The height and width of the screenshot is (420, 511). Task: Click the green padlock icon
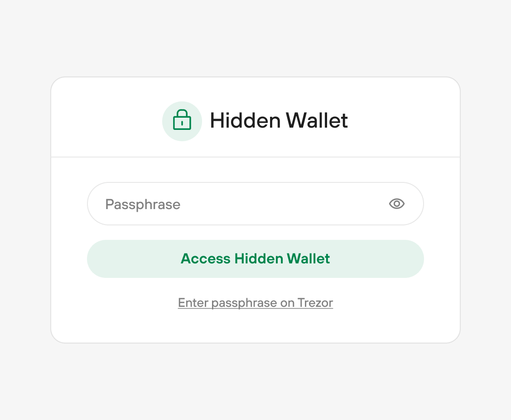click(x=182, y=120)
